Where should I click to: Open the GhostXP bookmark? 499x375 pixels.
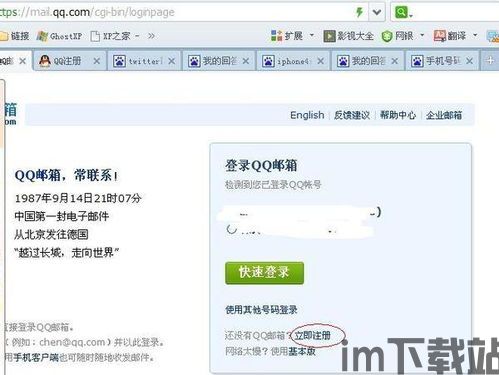tap(59, 36)
